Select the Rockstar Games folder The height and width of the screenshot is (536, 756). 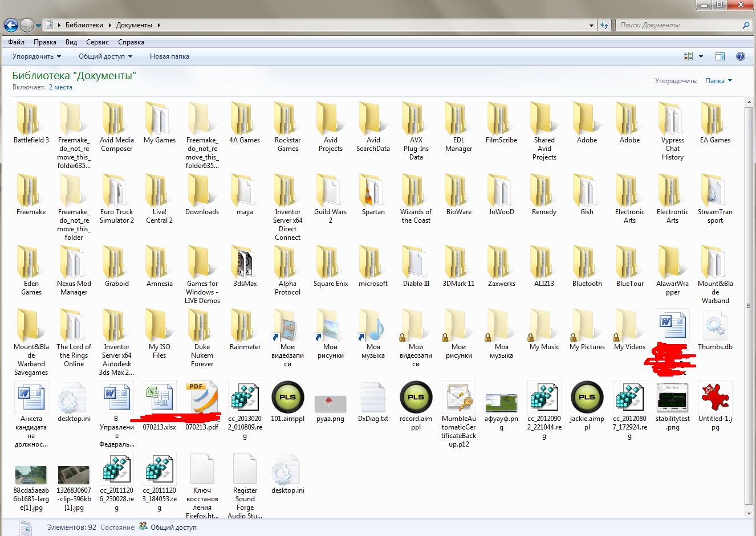[288, 126]
